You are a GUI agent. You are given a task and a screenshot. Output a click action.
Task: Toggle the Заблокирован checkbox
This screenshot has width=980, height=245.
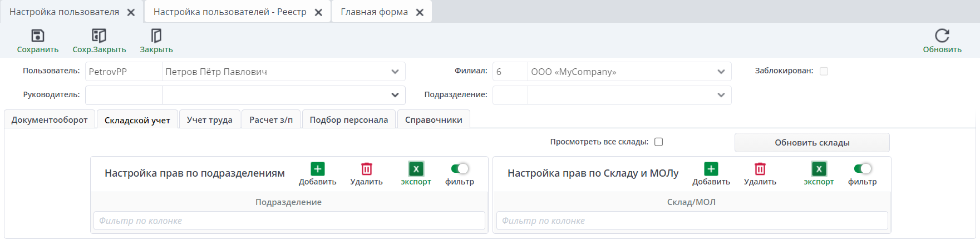824,71
